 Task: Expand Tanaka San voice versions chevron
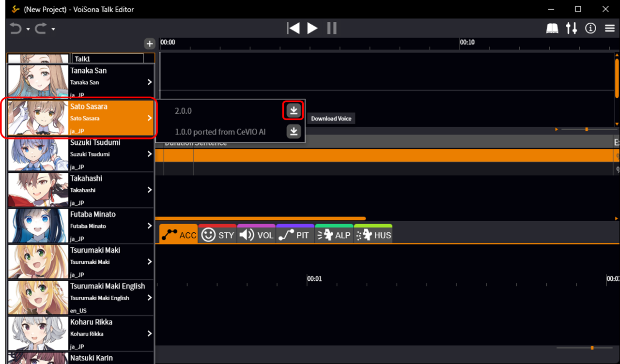coord(150,82)
